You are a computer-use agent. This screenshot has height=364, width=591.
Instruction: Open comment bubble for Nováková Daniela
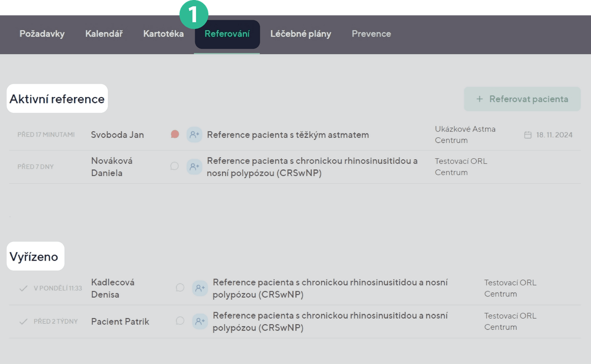coord(174,166)
